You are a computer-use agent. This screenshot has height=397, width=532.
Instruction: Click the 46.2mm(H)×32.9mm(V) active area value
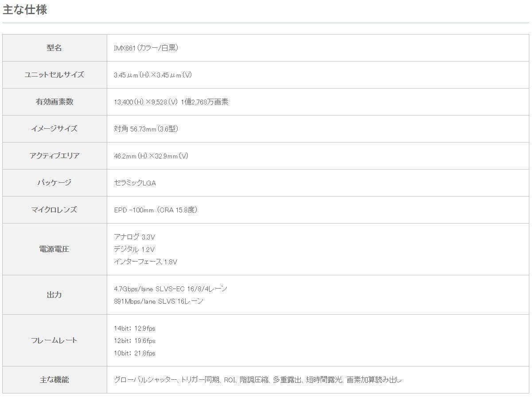point(151,156)
